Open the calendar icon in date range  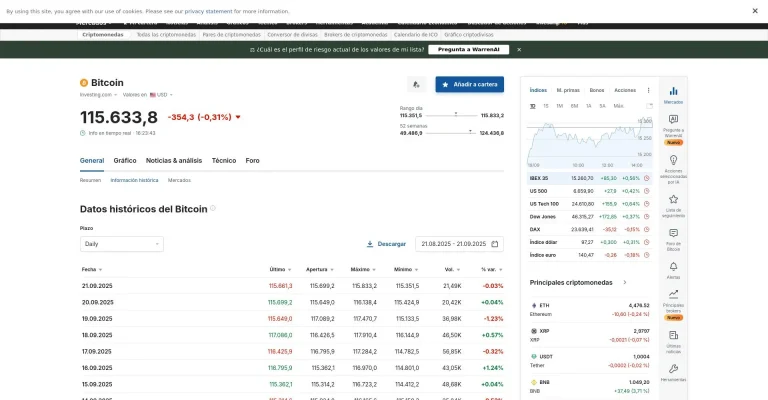point(495,244)
